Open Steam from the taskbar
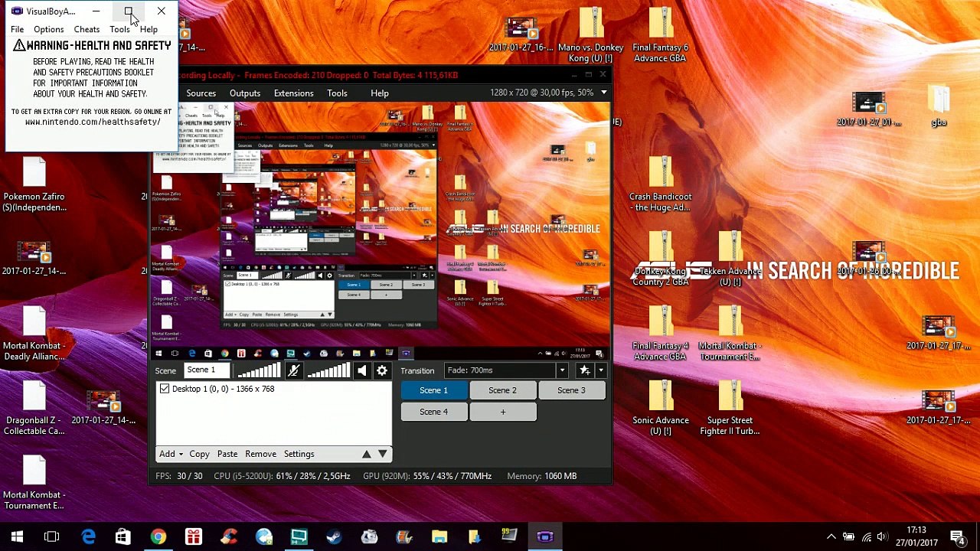The height and width of the screenshot is (551, 980). pos(334,536)
